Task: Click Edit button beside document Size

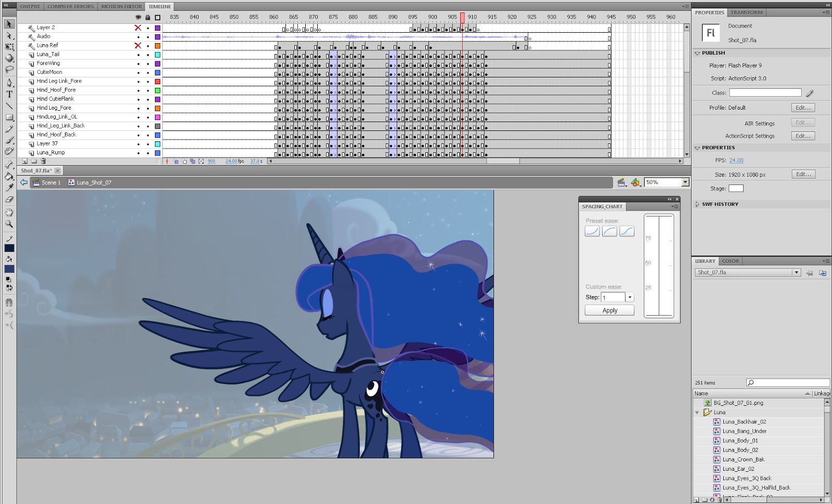Action: [x=803, y=175]
